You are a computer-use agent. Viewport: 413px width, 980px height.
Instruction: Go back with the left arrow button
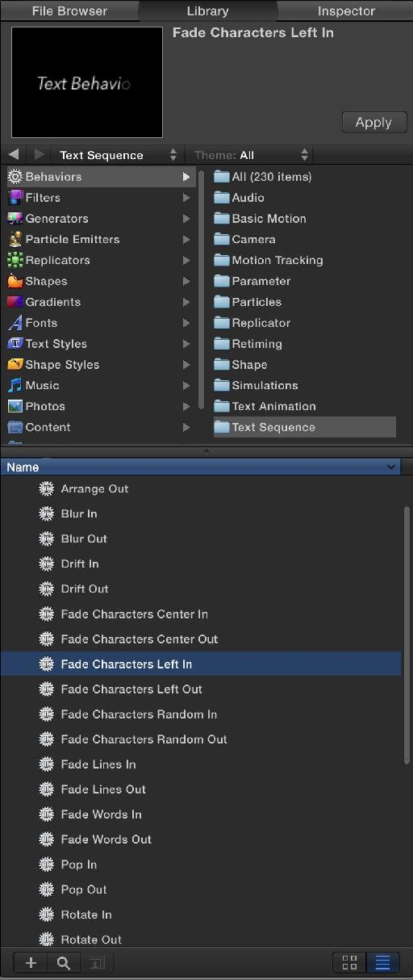coord(14,154)
